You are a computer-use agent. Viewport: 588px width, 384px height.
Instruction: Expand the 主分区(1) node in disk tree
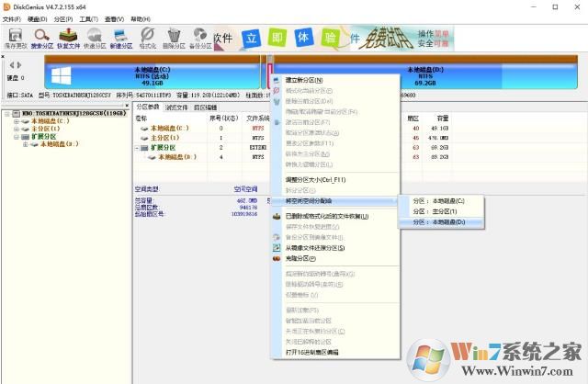point(16,130)
